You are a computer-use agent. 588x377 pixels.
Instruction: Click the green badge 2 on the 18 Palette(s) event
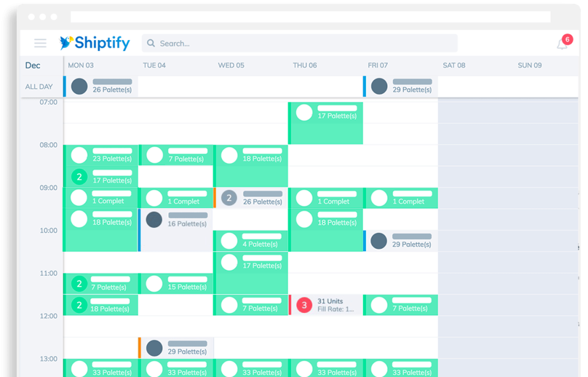click(x=79, y=306)
